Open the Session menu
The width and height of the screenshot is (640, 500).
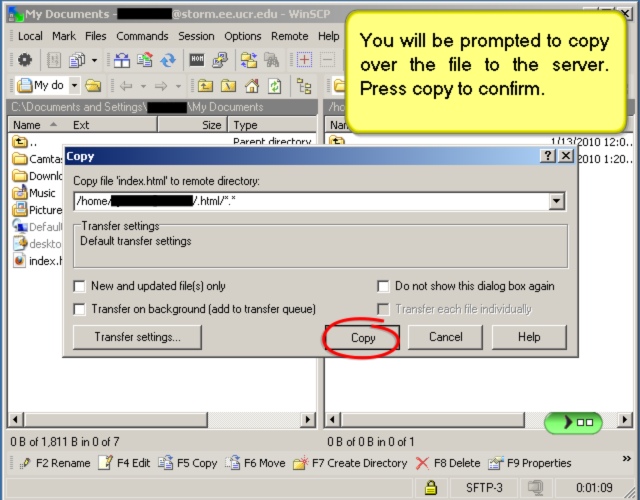[196, 36]
